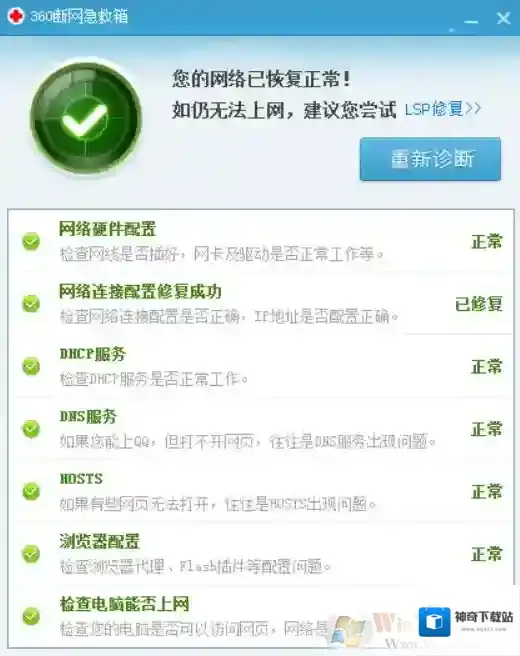Click the large green checkmark status icon
Image resolution: width=520 pixels, height=656 pixels.
click(85, 118)
